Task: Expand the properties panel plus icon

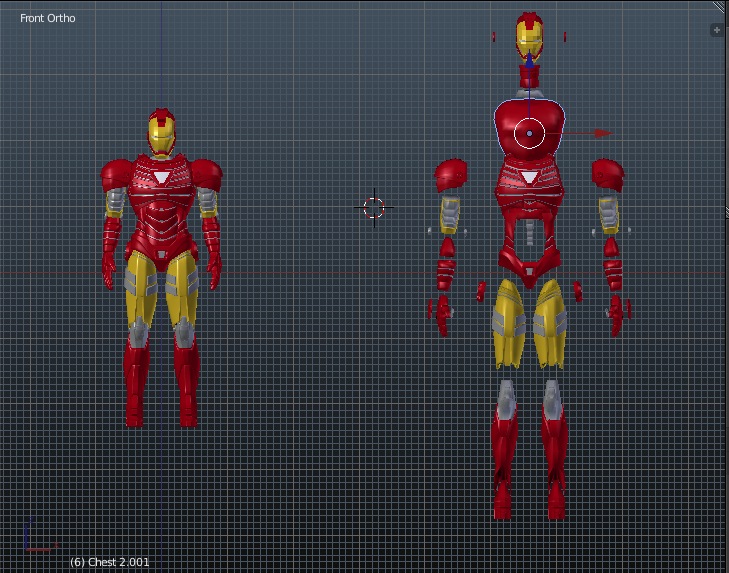Action: click(716, 30)
